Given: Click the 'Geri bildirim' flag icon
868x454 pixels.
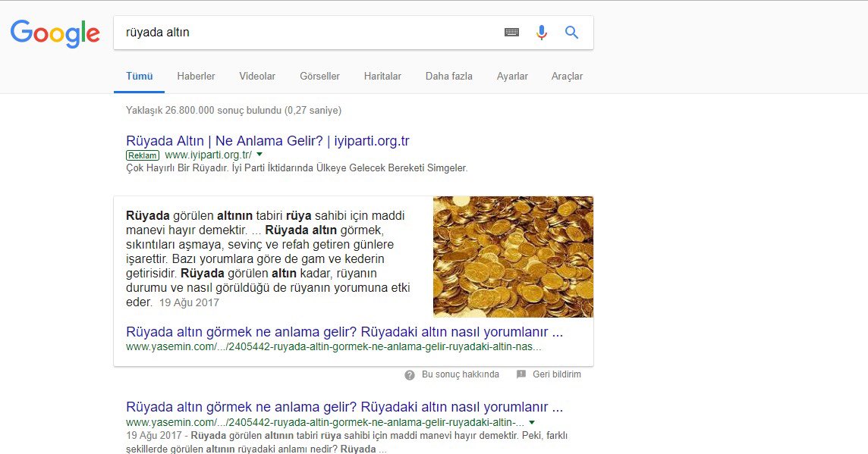Looking at the screenshot, I should 521,374.
